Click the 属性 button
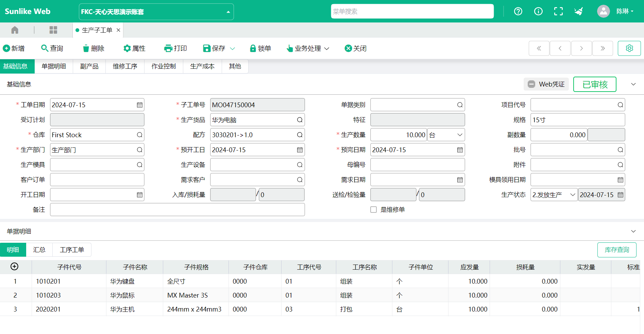 (134, 49)
